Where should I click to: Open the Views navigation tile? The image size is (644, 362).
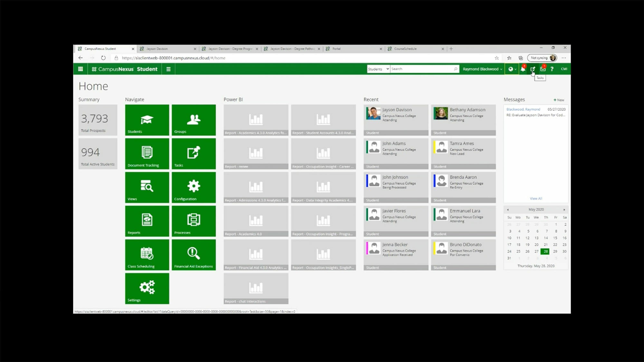pyautogui.click(x=147, y=187)
